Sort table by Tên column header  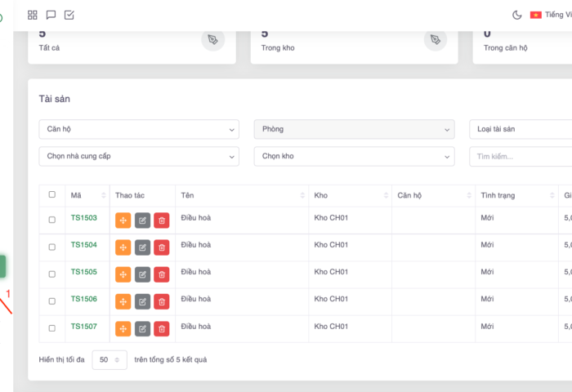(241, 195)
